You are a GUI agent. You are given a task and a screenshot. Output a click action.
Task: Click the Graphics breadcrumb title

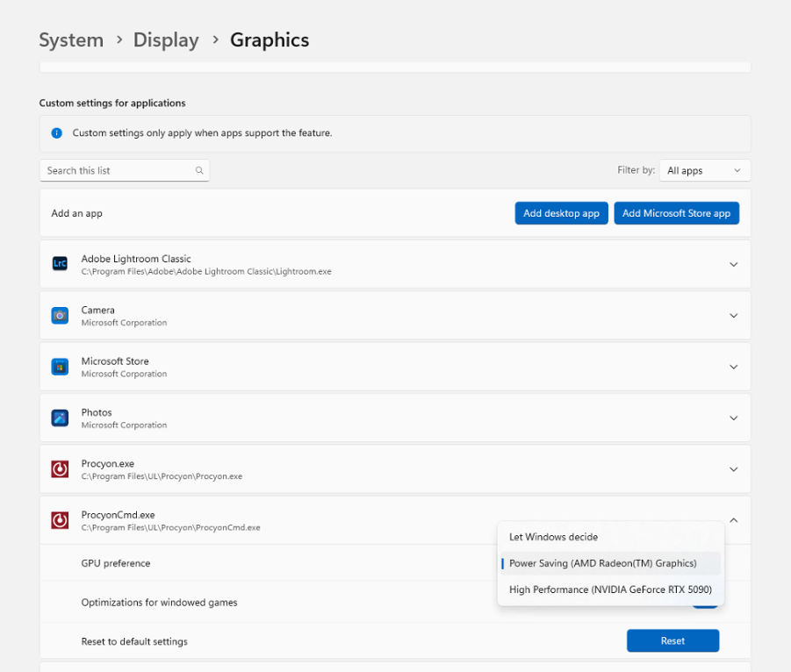click(270, 39)
